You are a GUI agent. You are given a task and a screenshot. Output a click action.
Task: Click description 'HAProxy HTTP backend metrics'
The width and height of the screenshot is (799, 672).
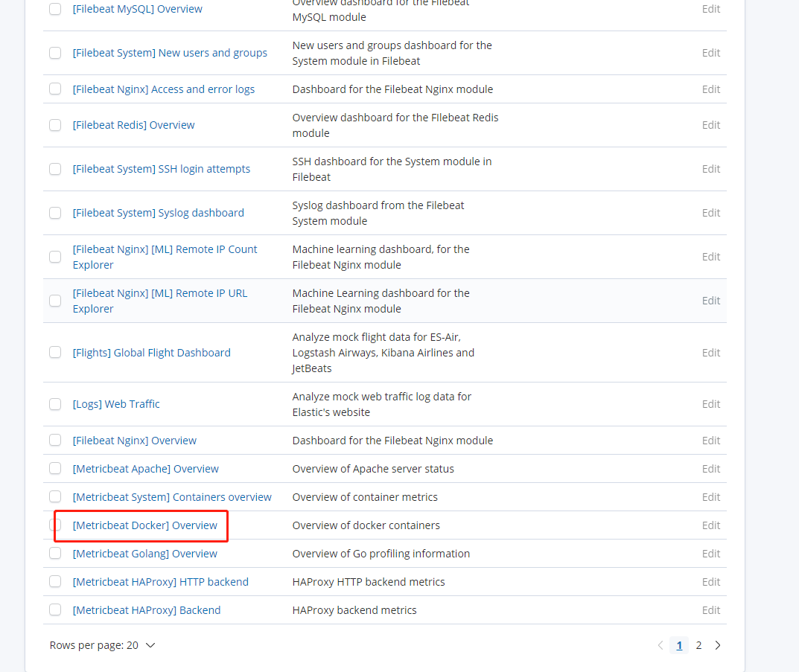(369, 582)
